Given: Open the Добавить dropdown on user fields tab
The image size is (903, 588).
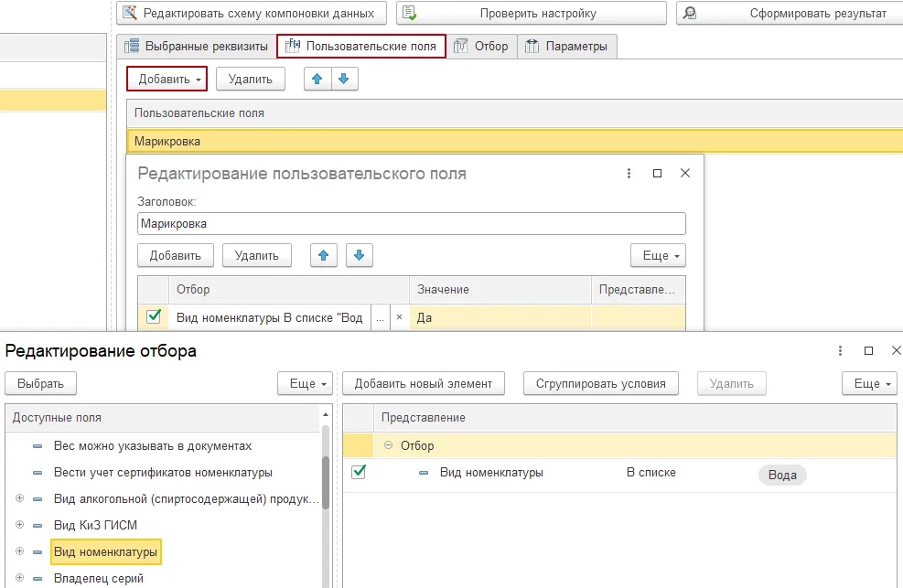Looking at the screenshot, I should [x=167, y=79].
